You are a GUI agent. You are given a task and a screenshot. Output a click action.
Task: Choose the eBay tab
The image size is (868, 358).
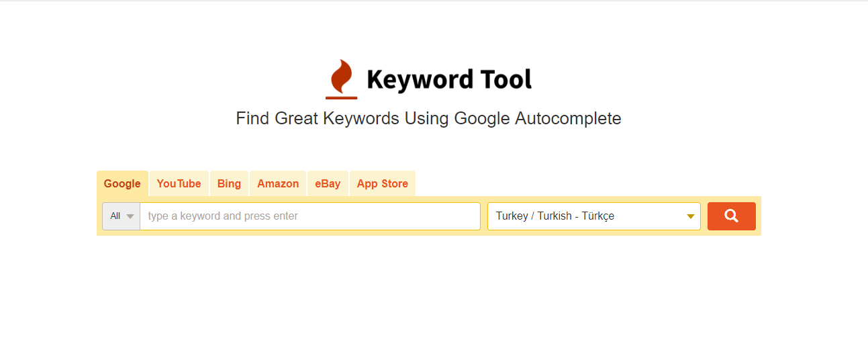pos(328,183)
